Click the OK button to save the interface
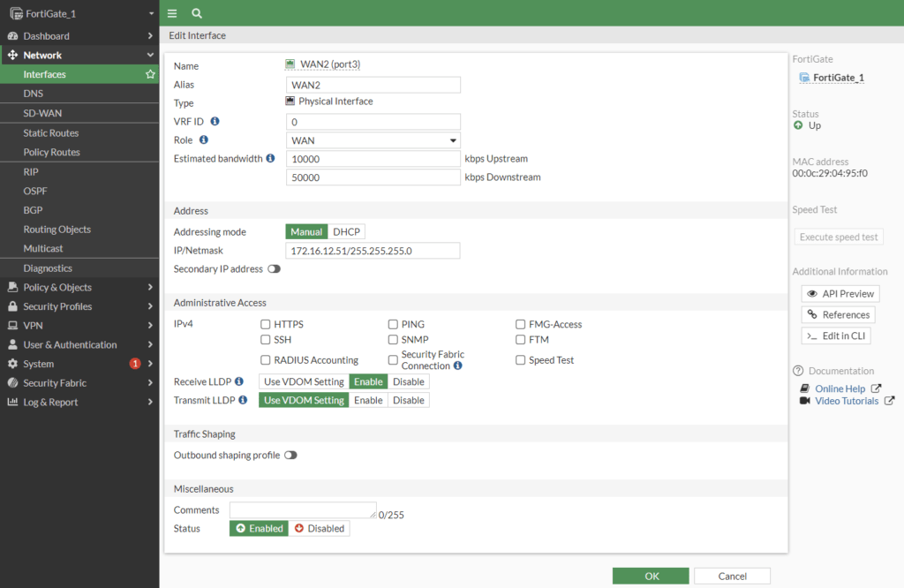The height and width of the screenshot is (588, 904). pyautogui.click(x=650, y=575)
